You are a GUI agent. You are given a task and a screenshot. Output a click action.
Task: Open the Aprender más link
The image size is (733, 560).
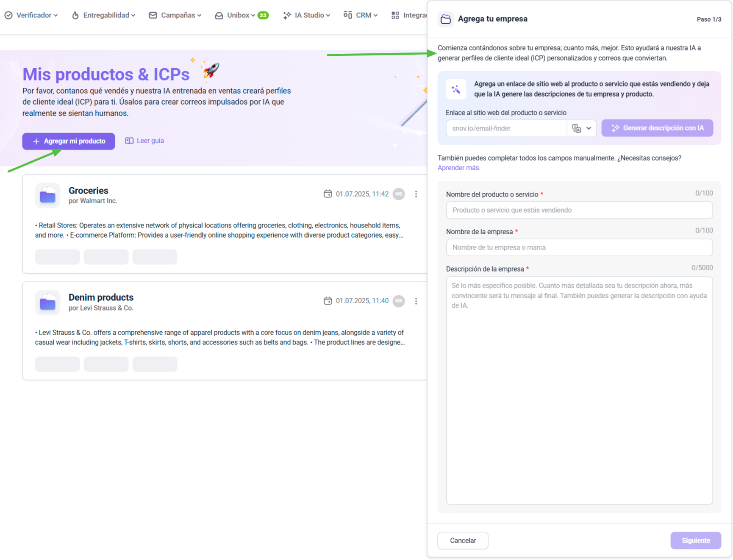(x=459, y=168)
